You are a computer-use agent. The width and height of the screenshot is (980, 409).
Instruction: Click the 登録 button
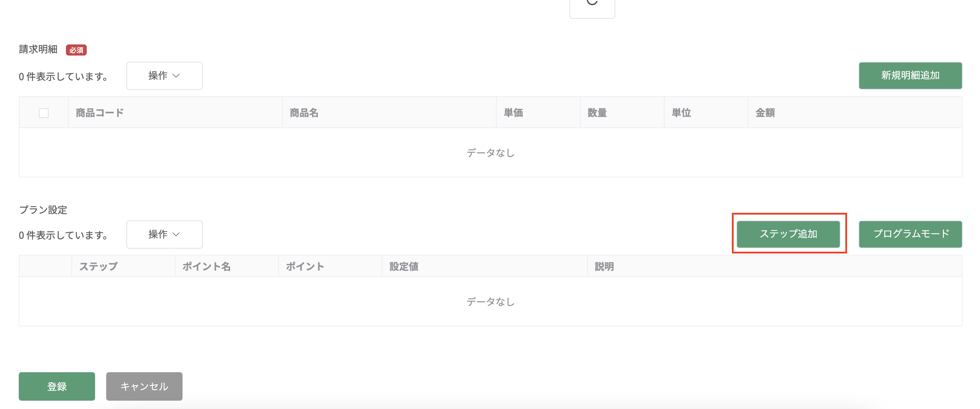[x=57, y=386]
